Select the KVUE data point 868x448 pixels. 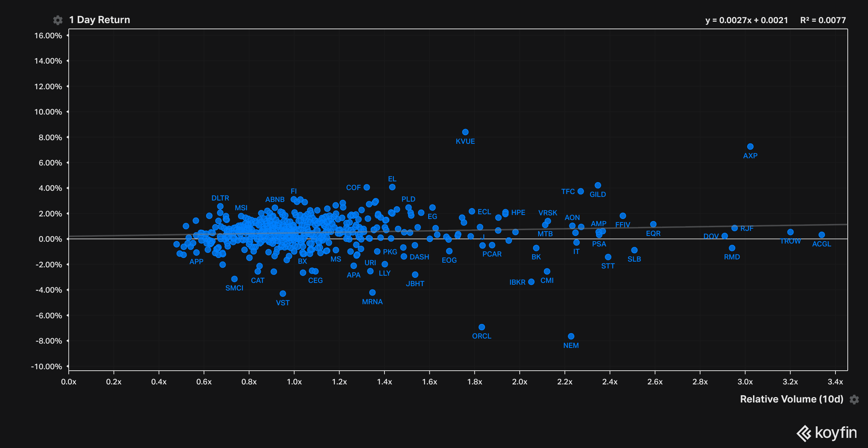(x=465, y=132)
